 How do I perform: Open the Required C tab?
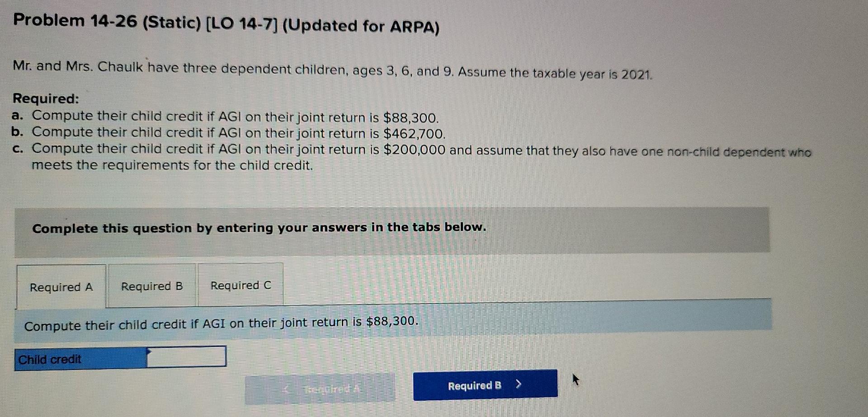click(x=241, y=285)
